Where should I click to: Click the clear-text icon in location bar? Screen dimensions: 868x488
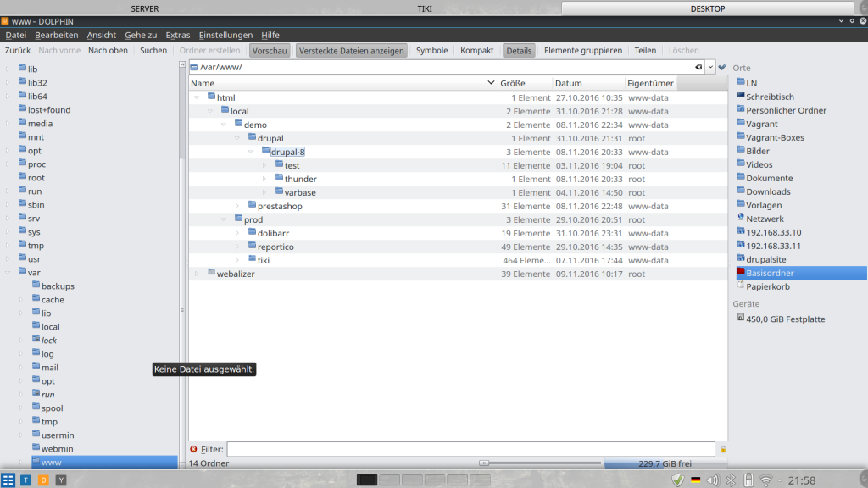698,67
